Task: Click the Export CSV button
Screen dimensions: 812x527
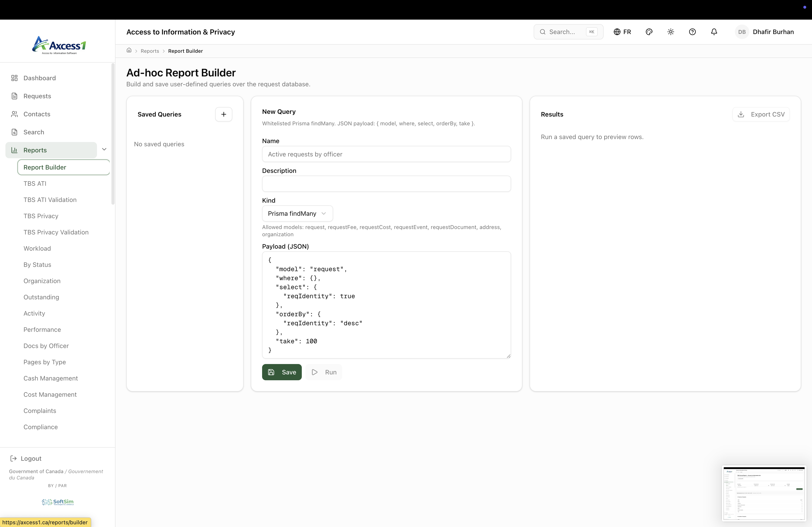Action: pos(761,114)
